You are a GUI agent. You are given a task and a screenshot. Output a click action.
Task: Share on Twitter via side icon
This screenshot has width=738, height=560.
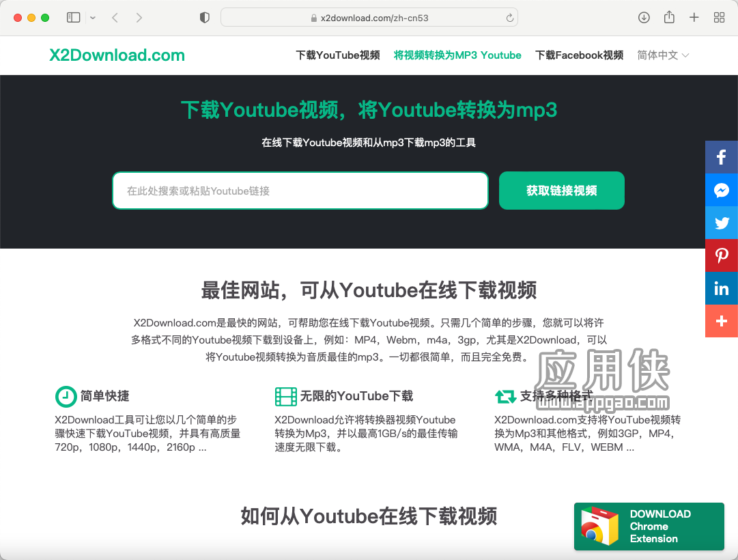click(x=722, y=223)
